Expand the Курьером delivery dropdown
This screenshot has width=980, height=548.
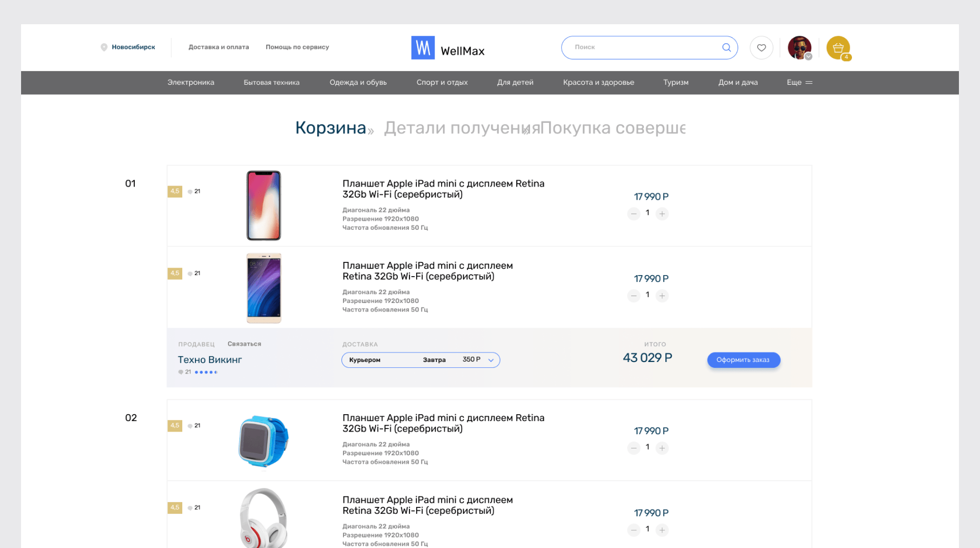(x=420, y=360)
